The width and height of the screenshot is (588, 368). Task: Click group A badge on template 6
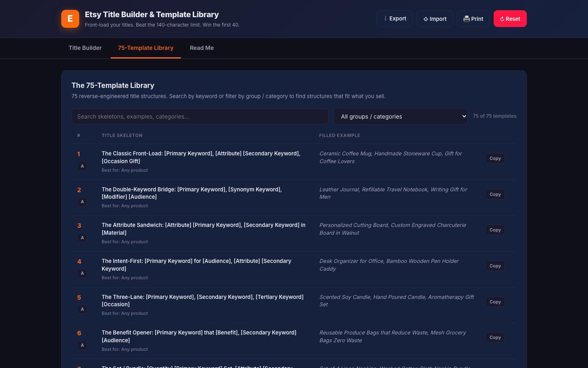[82, 345]
